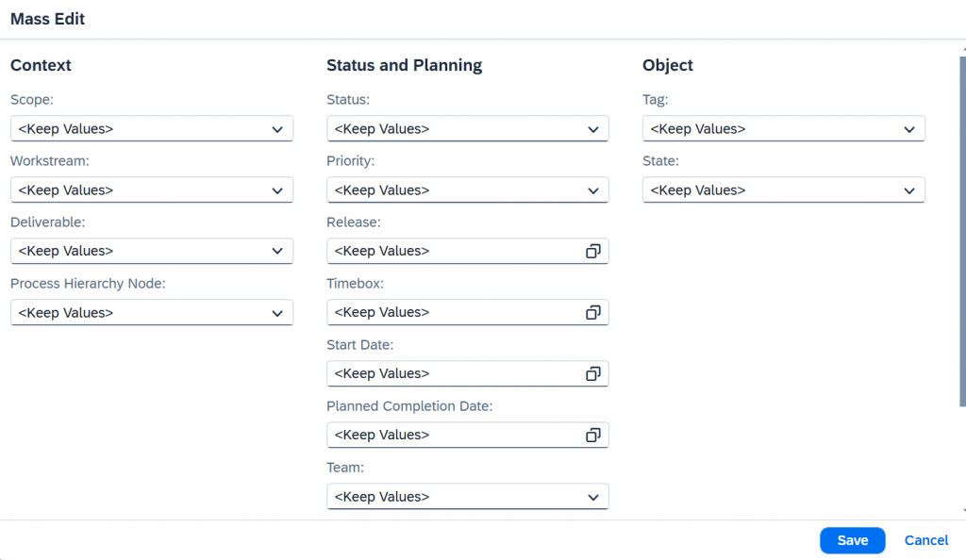Cancel the Mass Edit dialog
Image resolution: width=966 pixels, height=560 pixels.
(926, 540)
